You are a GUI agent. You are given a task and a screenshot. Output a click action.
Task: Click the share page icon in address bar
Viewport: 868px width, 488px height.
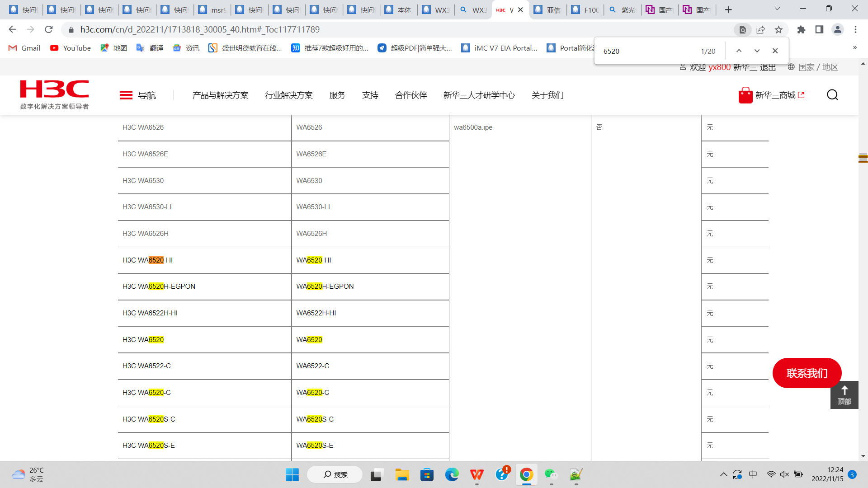[x=760, y=29]
